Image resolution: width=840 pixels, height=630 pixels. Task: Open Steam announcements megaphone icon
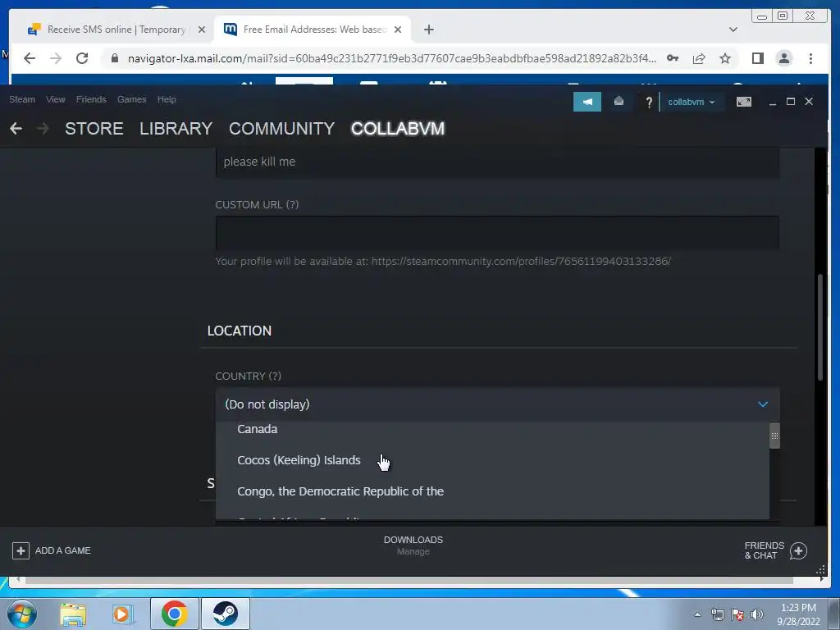point(587,102)
